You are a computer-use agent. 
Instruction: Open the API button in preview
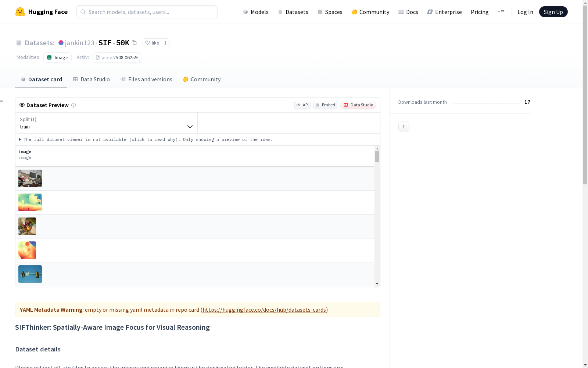[302, 105]
